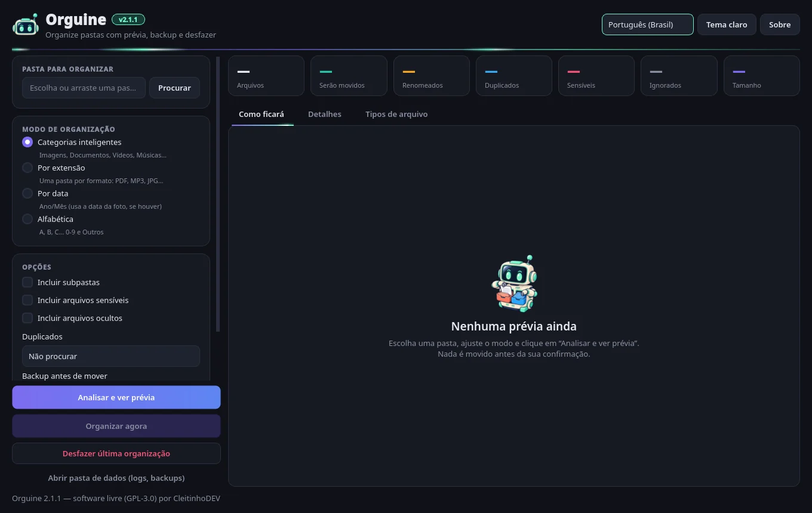This screenshot has height=513, width=812.
Task: Click "Ano/Mês (usa a data da foto, se houver)" text
Action: (100, 206)
